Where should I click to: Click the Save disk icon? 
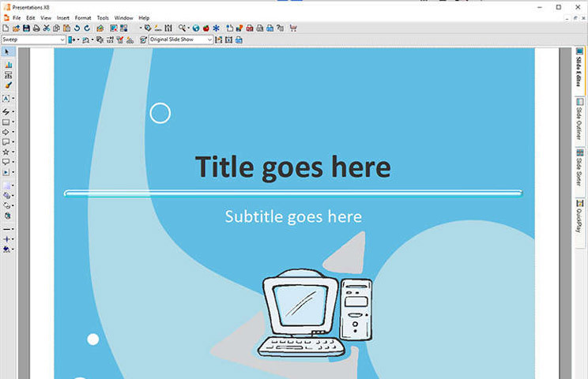26,28
